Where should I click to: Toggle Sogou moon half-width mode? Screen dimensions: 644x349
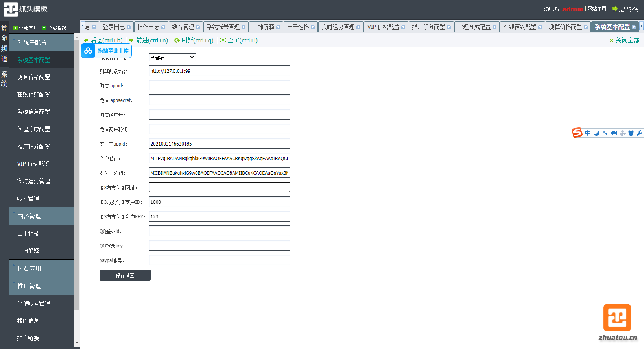(x=596, y=133)
